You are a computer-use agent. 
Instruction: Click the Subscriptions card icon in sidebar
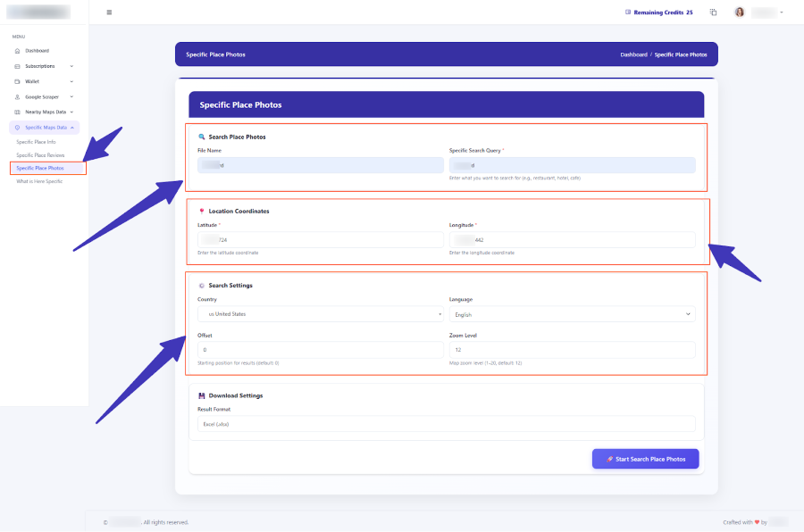point(17,66)
